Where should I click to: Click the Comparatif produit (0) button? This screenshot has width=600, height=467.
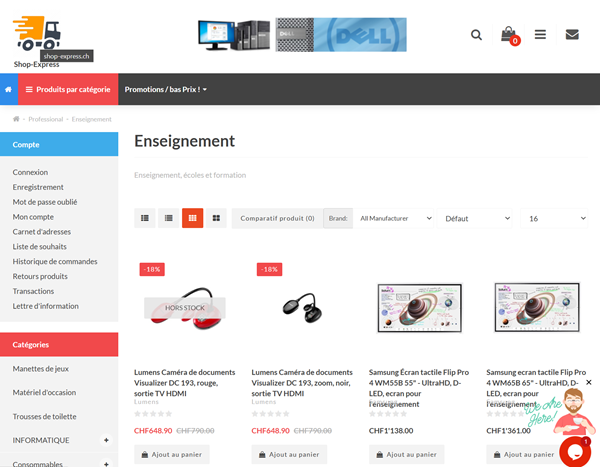point(277,218)
